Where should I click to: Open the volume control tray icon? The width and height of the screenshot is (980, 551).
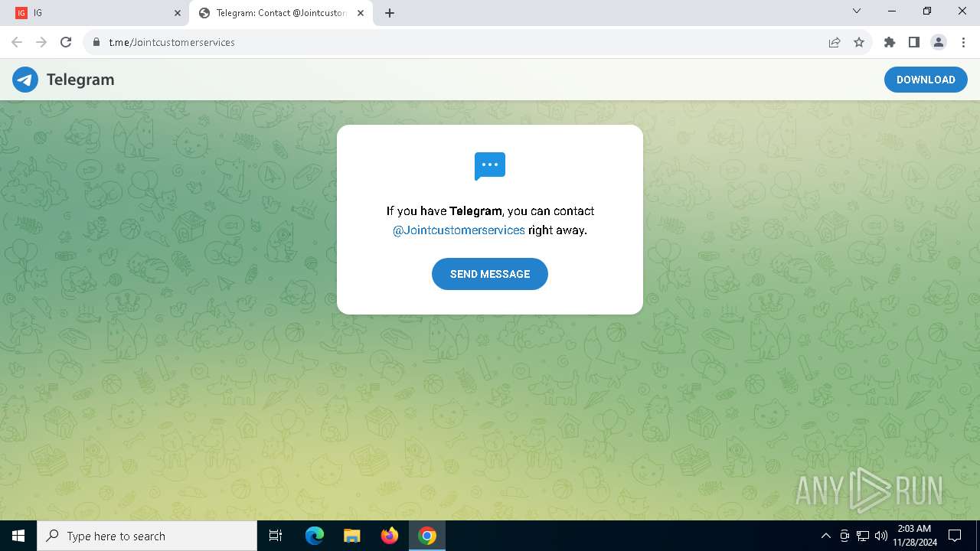881,536
